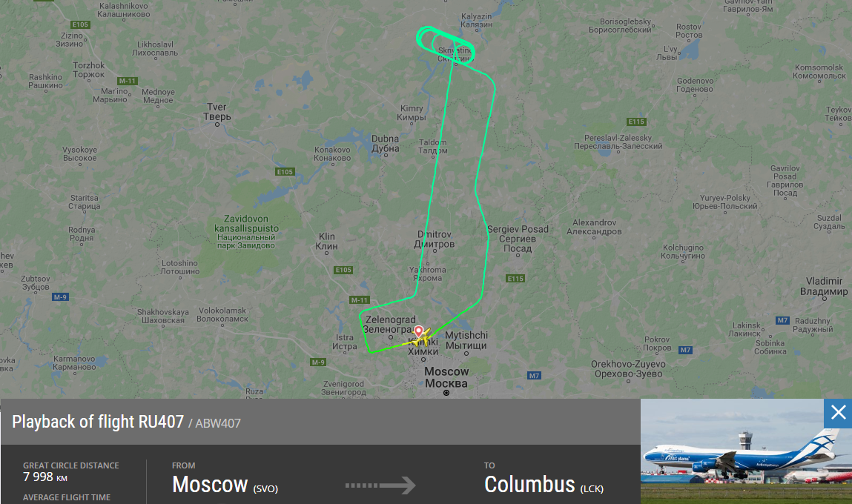This screenshot has width=852, height=504.
Task: Select destination airport Columbus (LCK)
Action: tap(544, 485)
